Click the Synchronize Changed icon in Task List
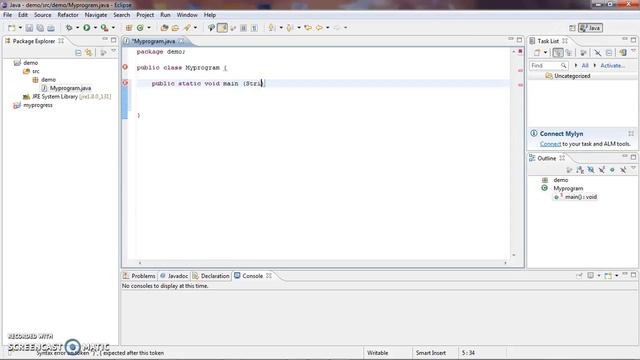640x360 pixels. click(623, 53)
